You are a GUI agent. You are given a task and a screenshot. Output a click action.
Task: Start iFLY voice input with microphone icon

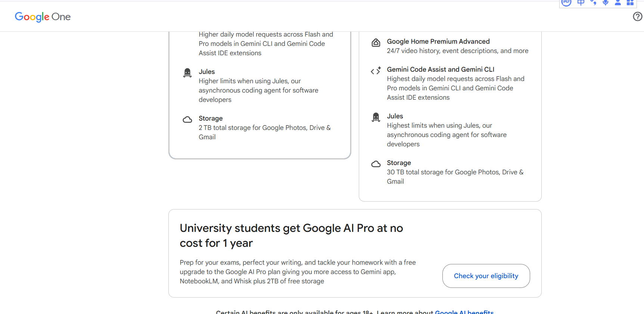click(x=606, y=3)
